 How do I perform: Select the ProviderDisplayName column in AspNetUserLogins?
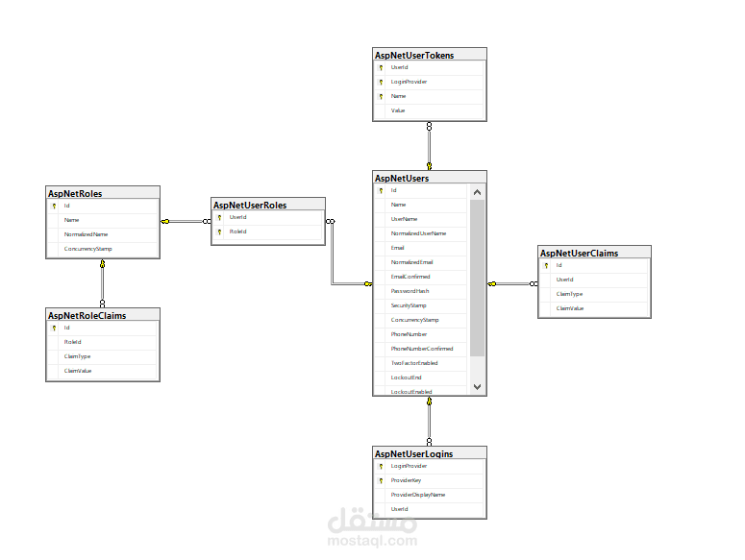[430, 495]
